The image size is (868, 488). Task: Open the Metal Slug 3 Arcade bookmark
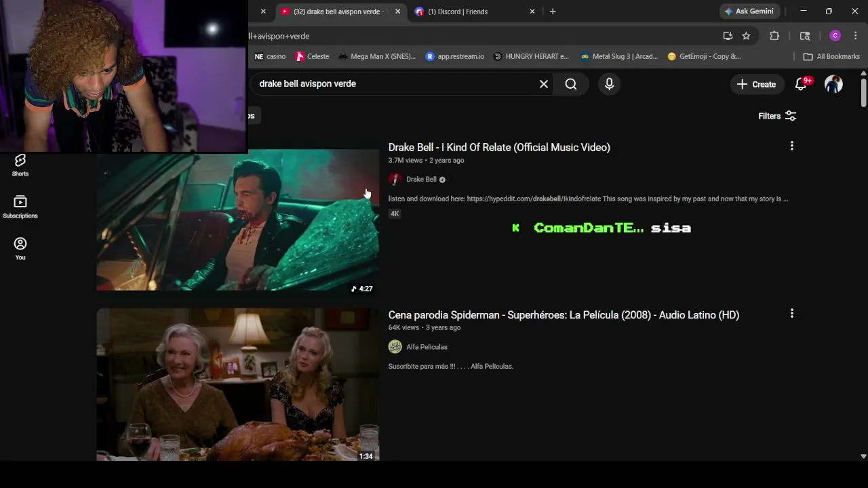(x=619, y=56)
